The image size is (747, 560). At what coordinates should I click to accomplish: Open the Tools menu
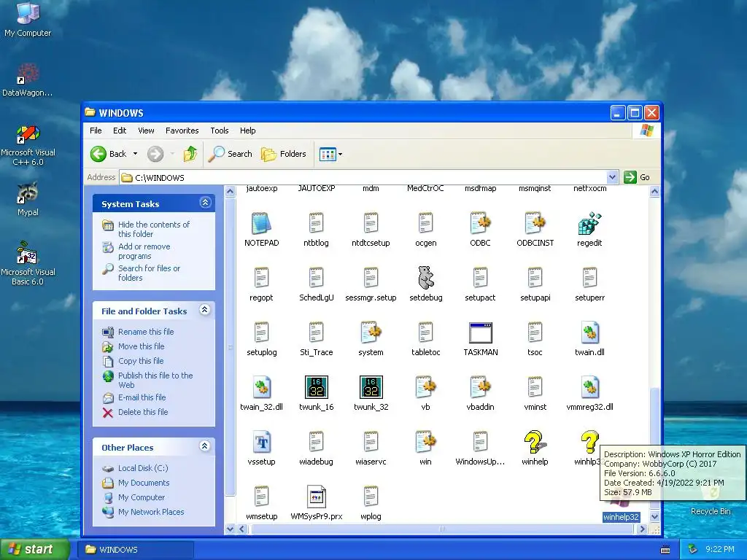219,131
